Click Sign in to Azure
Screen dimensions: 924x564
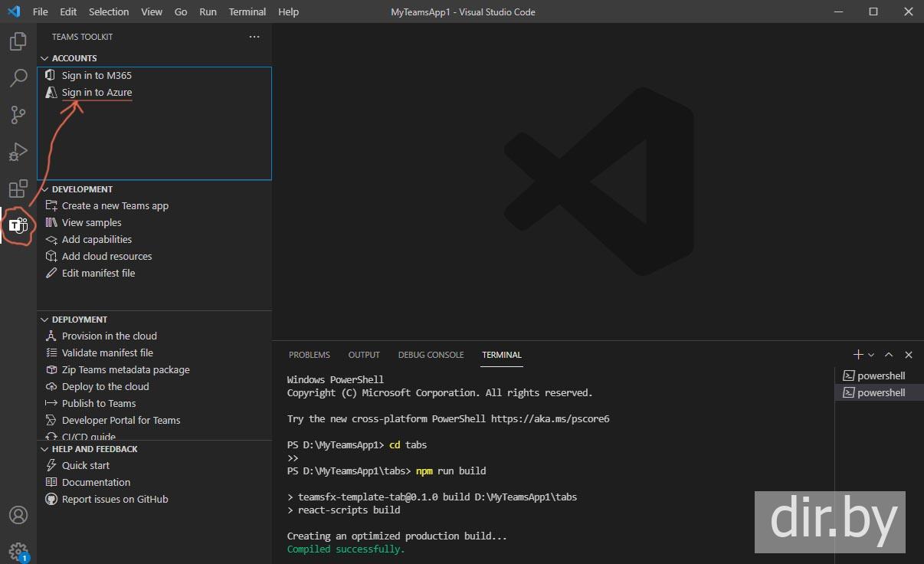[97, 92]
